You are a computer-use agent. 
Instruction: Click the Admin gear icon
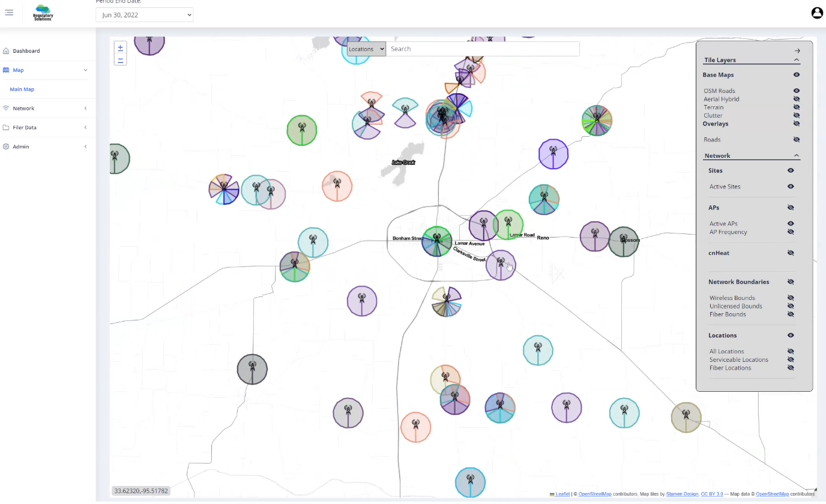point(6,147)
